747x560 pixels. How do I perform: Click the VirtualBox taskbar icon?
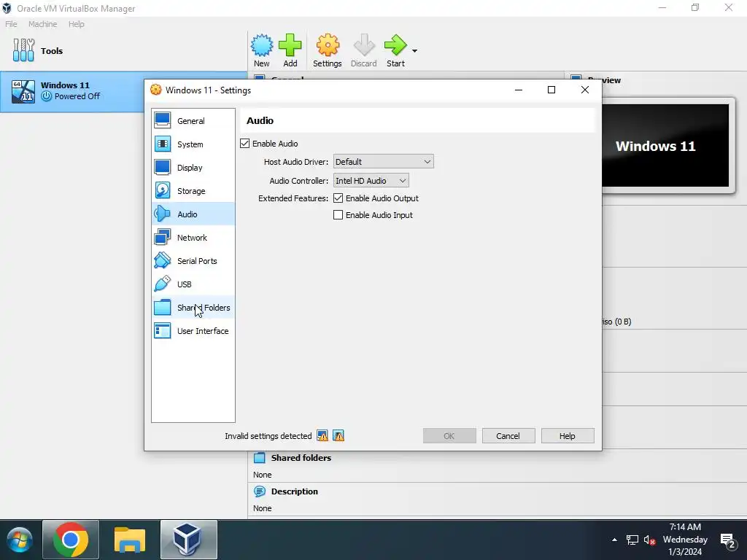tap(189, 540)
